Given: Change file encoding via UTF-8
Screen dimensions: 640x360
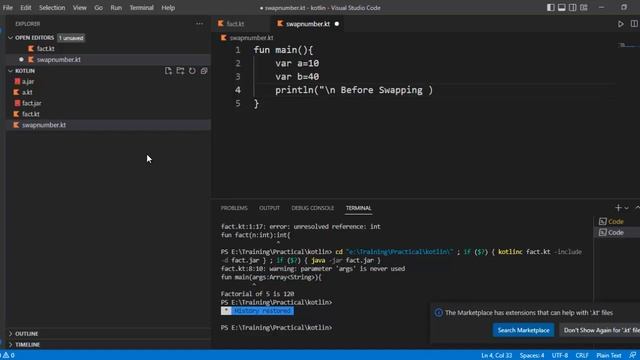Looking at the screenshot, I should tap(560, 355).
